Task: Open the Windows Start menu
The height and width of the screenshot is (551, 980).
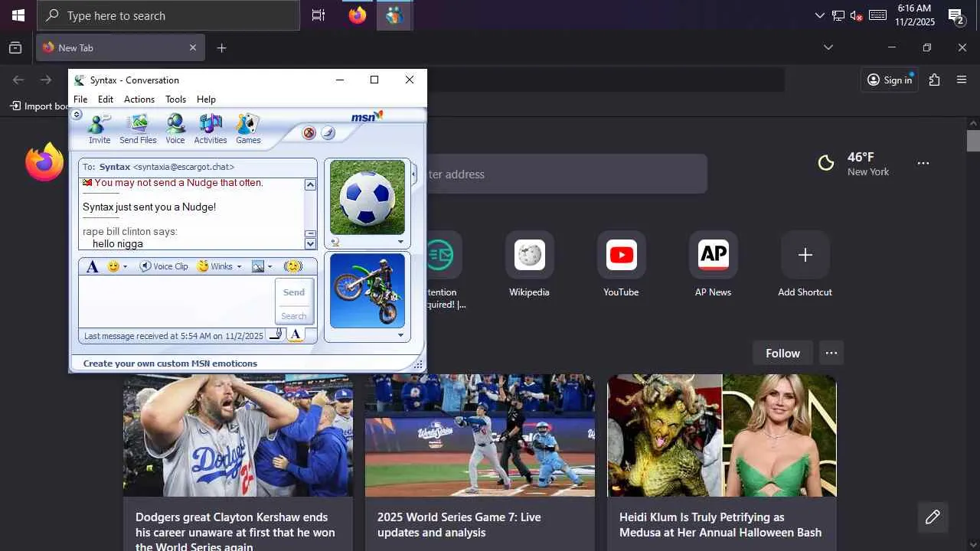Action: (x=18, y=15)
